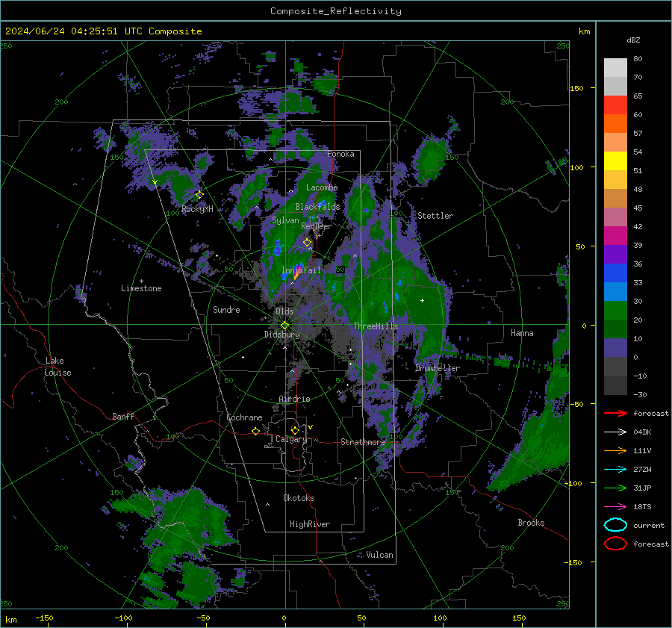The width and height of the screenshot is (672, 628).
Task: Click the Stettler city label
Action: tap(435, 216)
